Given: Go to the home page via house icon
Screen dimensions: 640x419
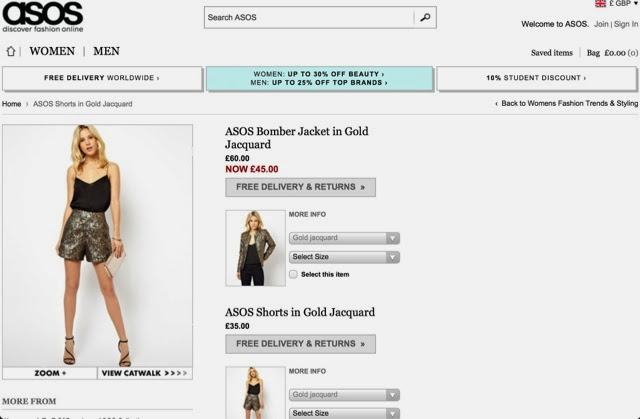Looking at the screenshot, I should coord(11,51).
